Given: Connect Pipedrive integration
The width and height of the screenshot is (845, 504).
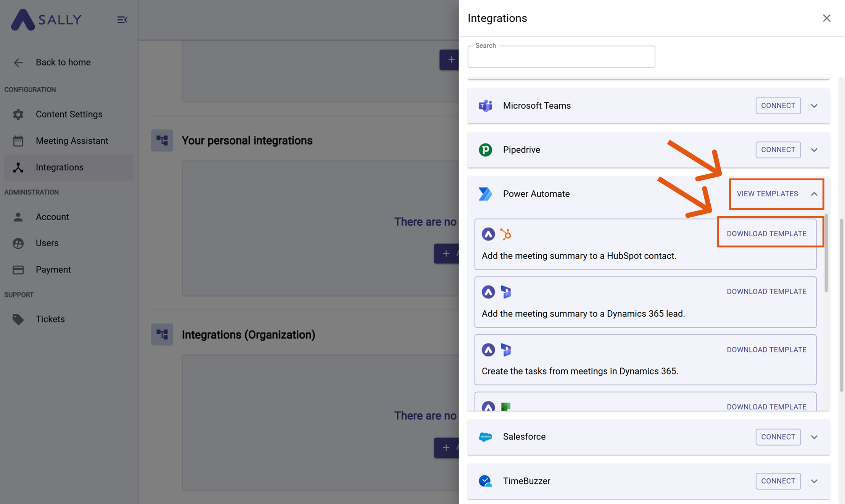Looking at the screenshot, I should coord(778,150).
